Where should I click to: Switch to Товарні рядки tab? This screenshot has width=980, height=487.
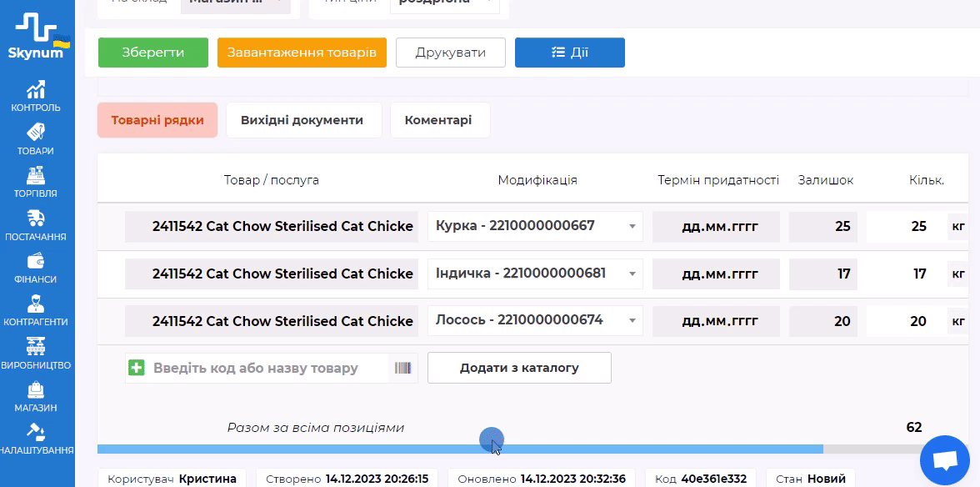157,120
